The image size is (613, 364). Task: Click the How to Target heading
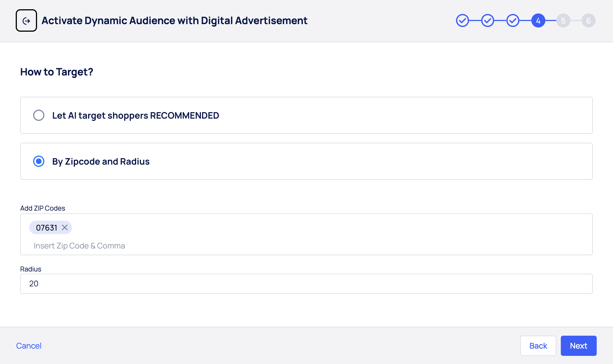coord(57,72)
